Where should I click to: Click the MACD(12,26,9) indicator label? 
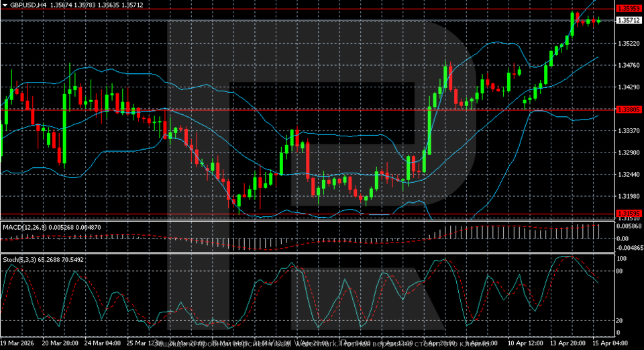pos(27,227)
